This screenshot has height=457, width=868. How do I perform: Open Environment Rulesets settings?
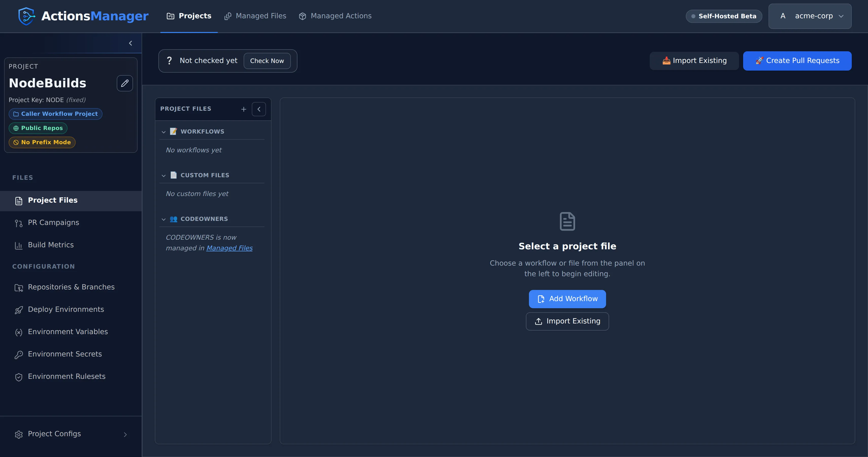71,377
